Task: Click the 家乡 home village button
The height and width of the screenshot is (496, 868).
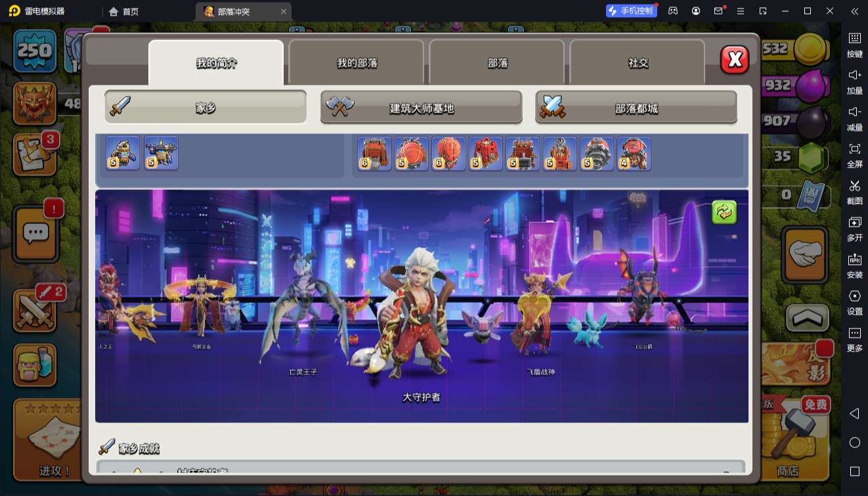Action: pyautogui.click(x=206, y=108)
